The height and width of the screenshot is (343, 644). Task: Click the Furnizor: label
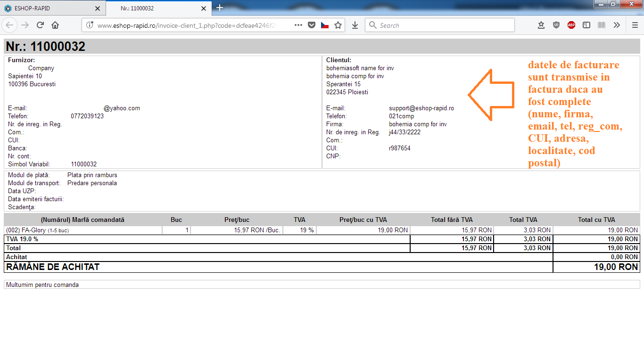pyautogui.click(x=21, y=60)
